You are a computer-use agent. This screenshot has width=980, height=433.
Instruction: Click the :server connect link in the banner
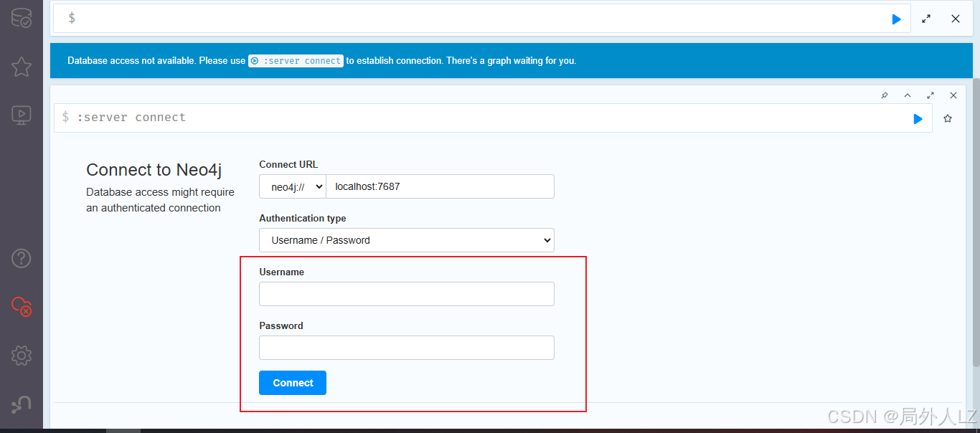296,61
